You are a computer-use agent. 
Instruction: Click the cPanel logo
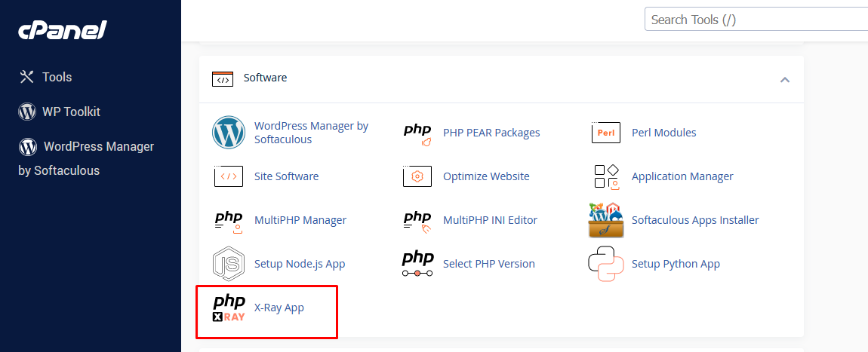(x=63, y=30)
